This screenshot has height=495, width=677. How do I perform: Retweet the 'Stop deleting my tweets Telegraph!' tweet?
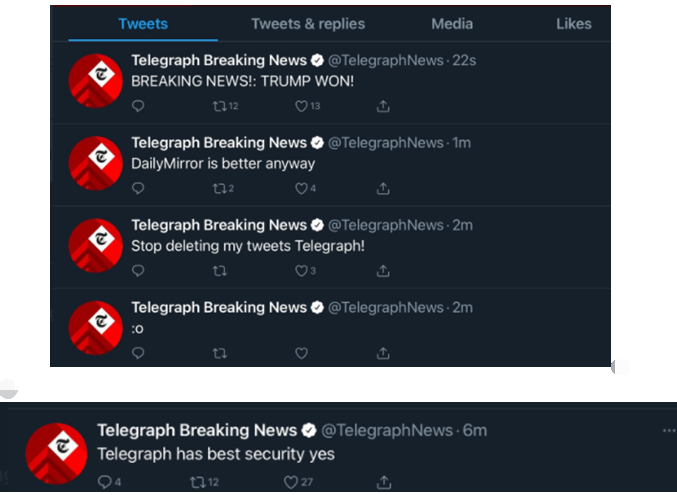219,270
